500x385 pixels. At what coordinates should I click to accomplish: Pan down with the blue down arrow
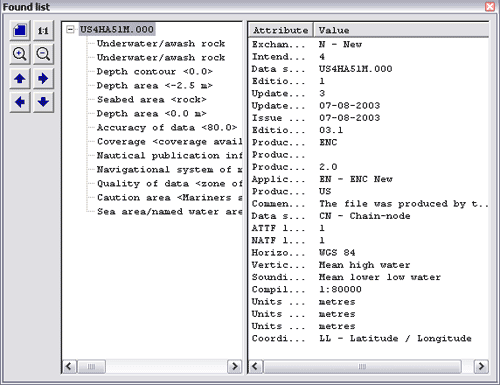pos(43,102)
